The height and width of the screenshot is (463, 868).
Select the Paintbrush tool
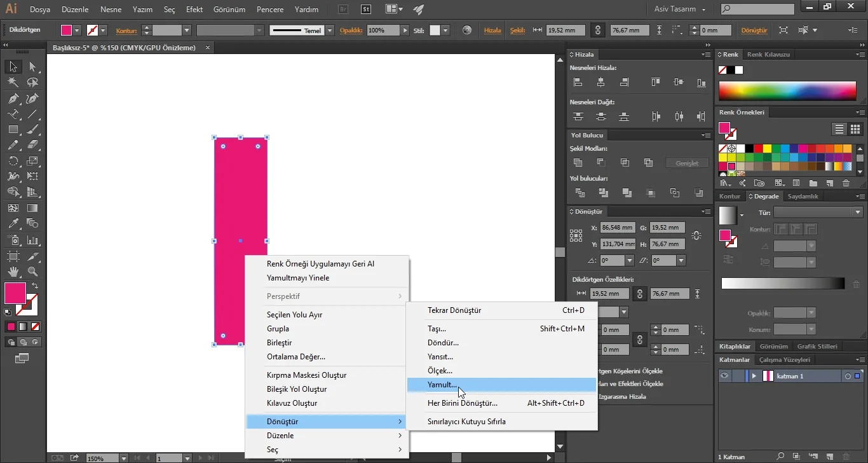tap(32, 130)
